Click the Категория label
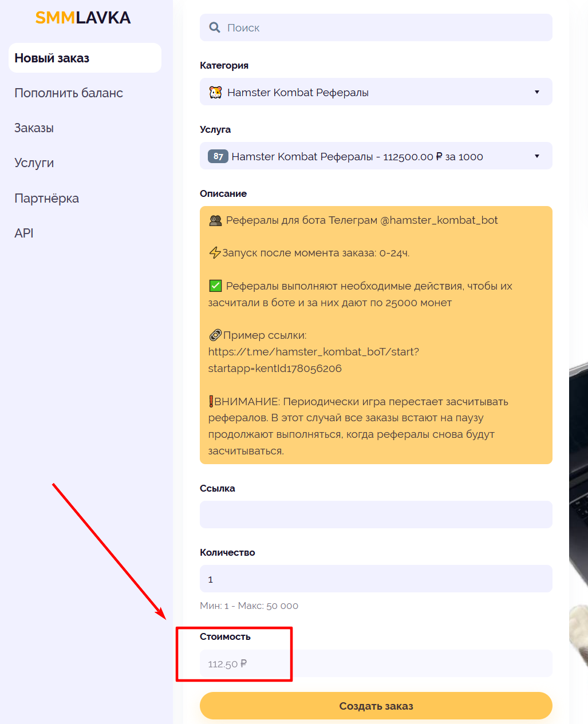This screenshot has width=588, height=724. [224, 65]
